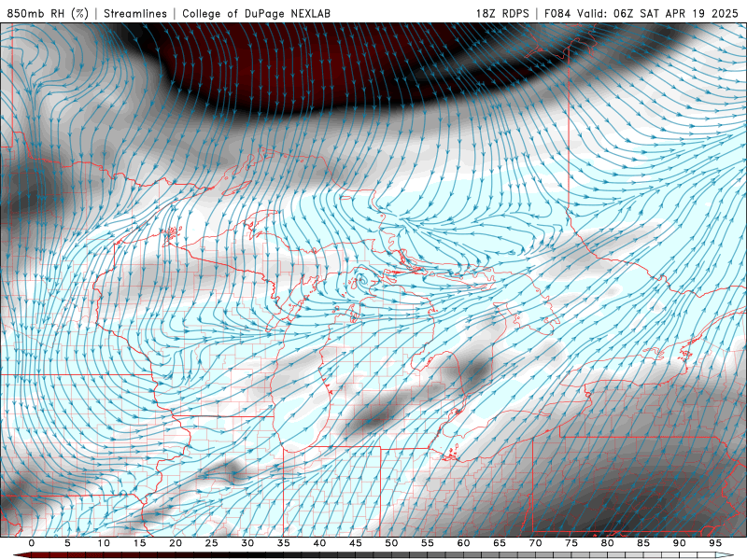The width and height of the screenshot is (747, 560).
Task: Click the '70' value on the colorbar scale
Action: click(x=535, y=543)
